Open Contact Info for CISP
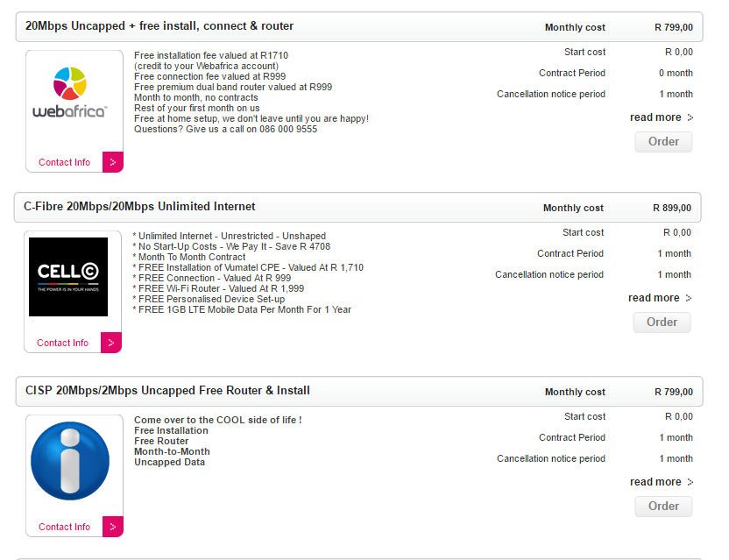The height and width of the screenshot is (560, 729). tap(64, 527)
